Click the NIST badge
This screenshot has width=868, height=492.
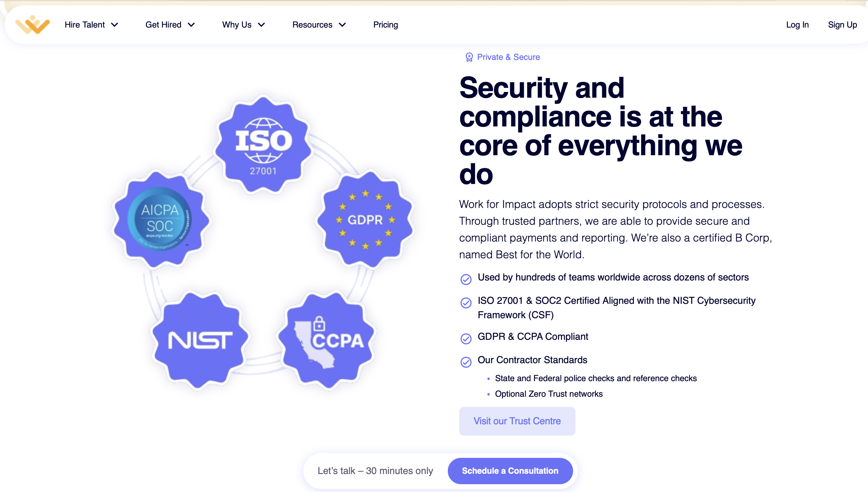click(200, 339)
